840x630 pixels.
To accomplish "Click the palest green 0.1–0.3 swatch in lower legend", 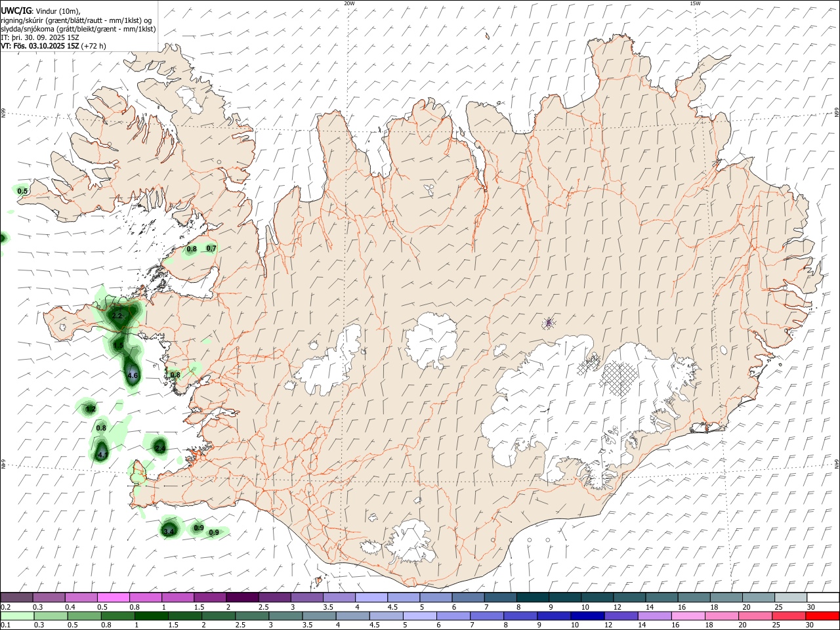I will tap(18, 616).
